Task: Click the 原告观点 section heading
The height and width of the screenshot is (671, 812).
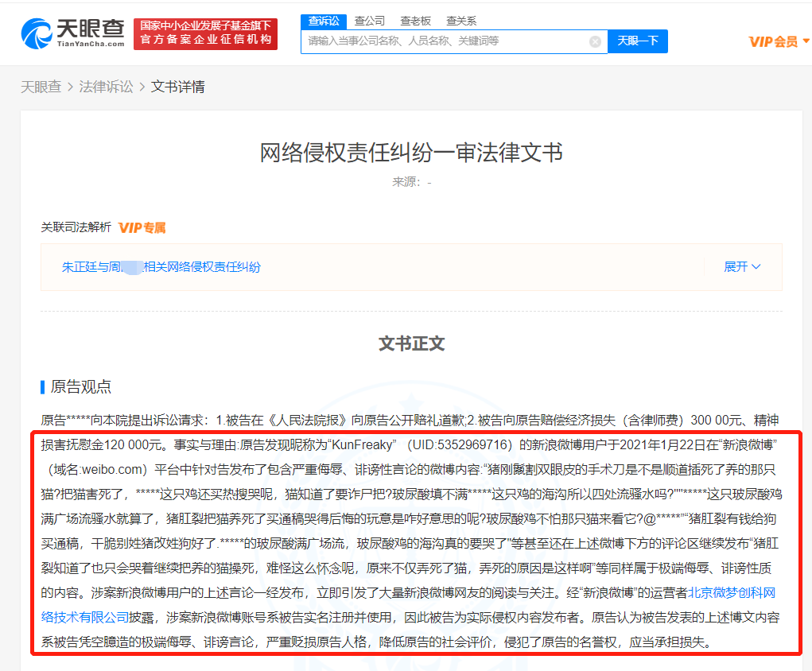Action: [81, 386]
